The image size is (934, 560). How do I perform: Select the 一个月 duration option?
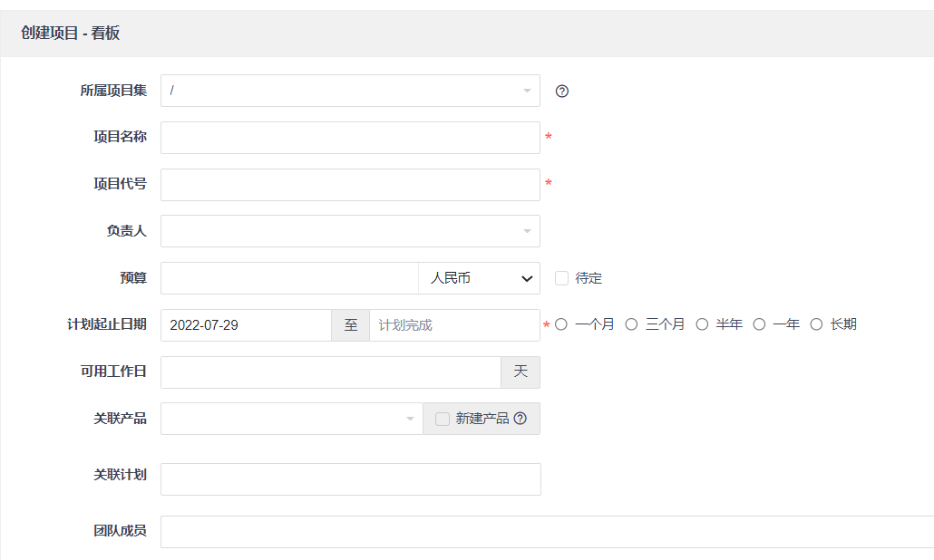[x=561, y=324]
